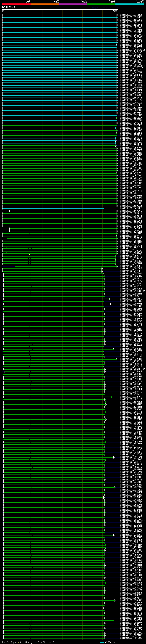
Task: Open hit UniRef100_B9SUF1
Action: [x=131, y=20]
